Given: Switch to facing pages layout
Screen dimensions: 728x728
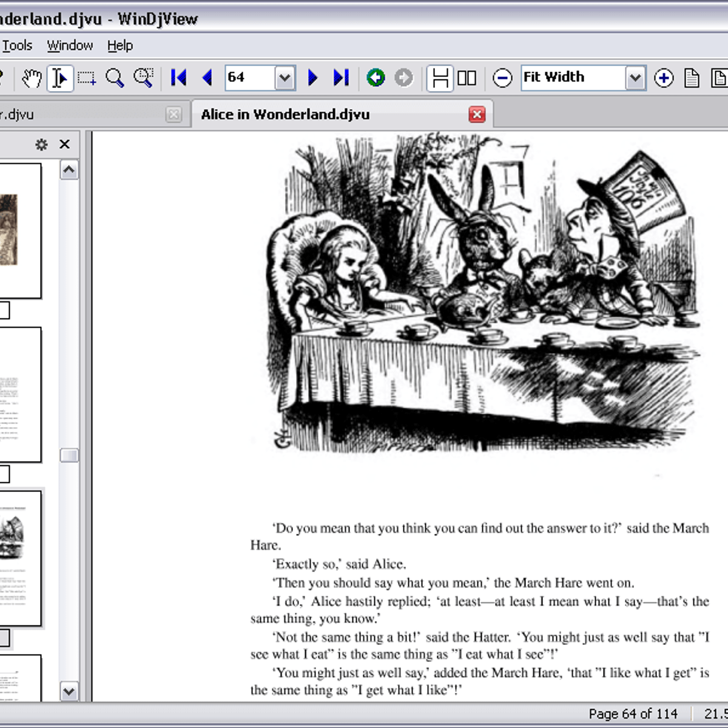Looking at the screenshot, I should (467, 78).
